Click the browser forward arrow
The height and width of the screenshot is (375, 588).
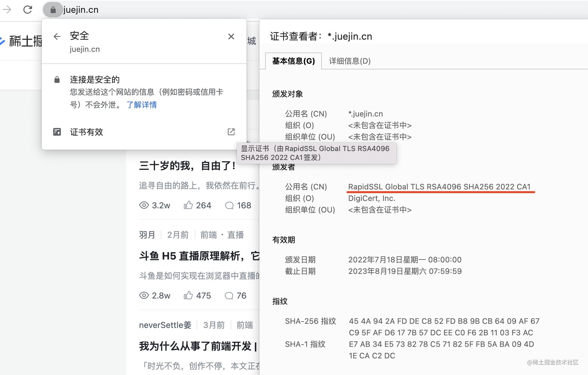(x=7, y=10)
